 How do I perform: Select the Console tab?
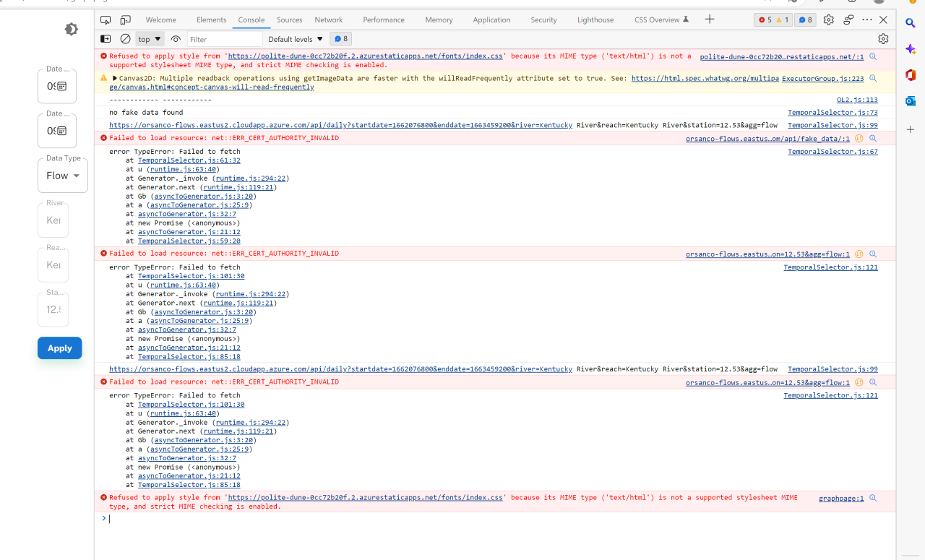(251, 20)
